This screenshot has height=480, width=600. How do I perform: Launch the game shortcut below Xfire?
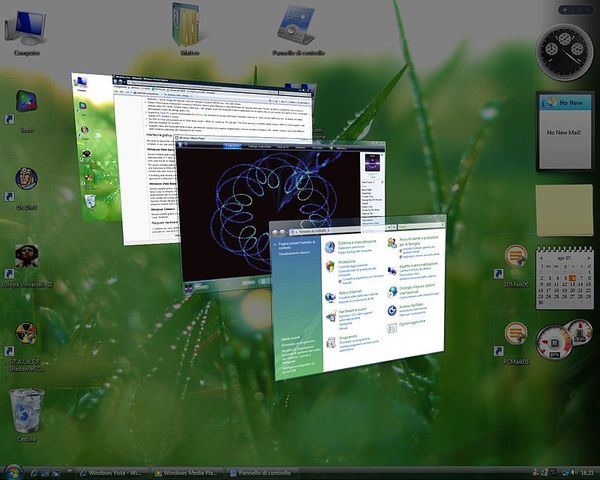click(26, 186)
